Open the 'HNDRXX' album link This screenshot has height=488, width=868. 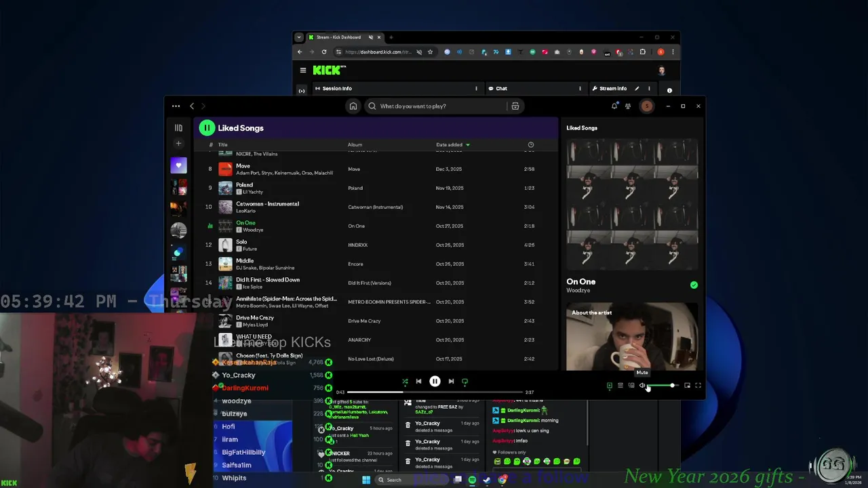click(x=357, y=245)
